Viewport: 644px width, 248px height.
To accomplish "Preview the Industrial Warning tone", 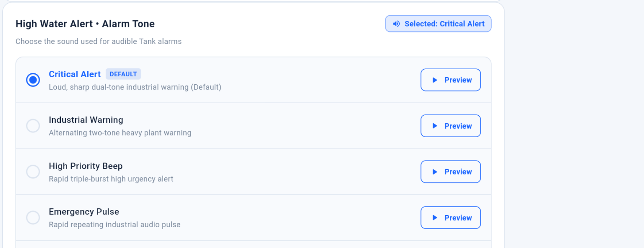I will (451, 126).
